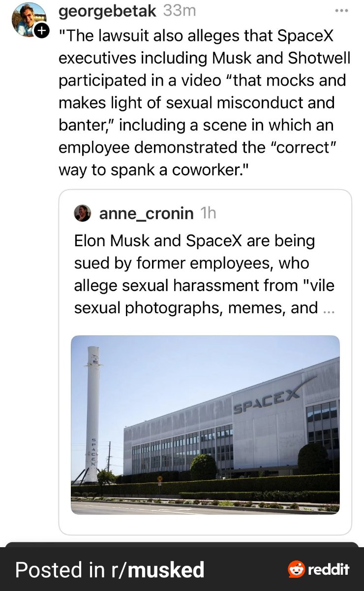The width and height of the screenshot is (364, 591).
Task: Tap the reddit wordmark text
Action: click(x=329, y=570)
